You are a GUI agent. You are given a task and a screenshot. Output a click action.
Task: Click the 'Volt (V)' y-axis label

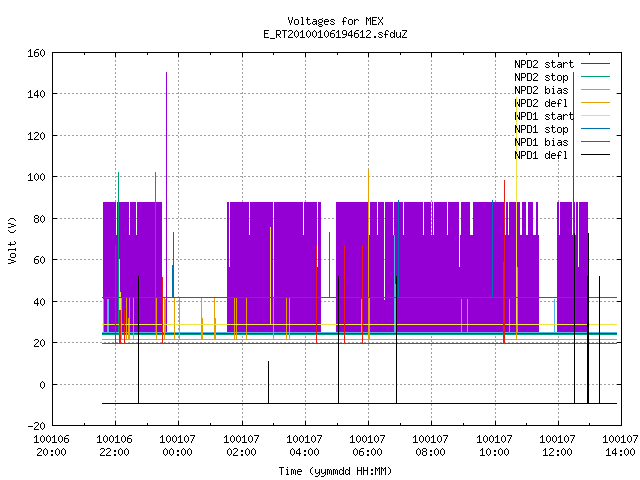[12, 240]
